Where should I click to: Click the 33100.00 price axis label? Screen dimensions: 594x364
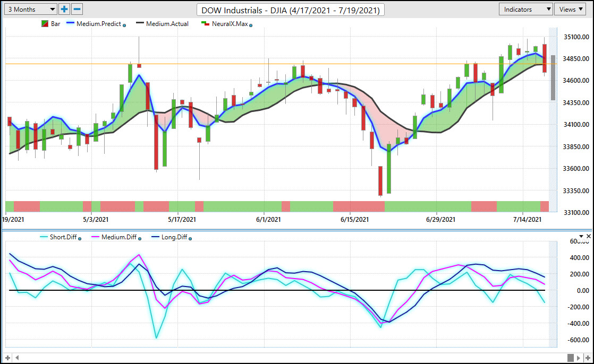tap(576, 213)
